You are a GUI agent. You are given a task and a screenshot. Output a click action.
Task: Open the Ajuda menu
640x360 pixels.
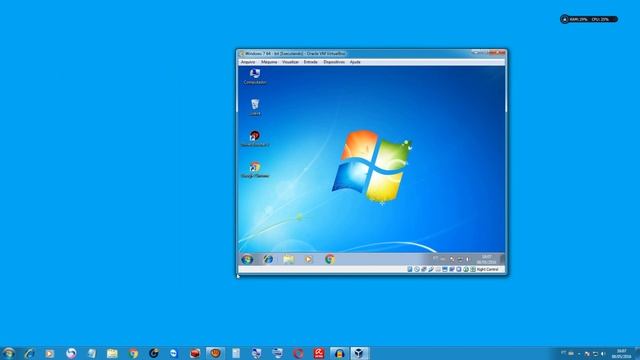355,62
